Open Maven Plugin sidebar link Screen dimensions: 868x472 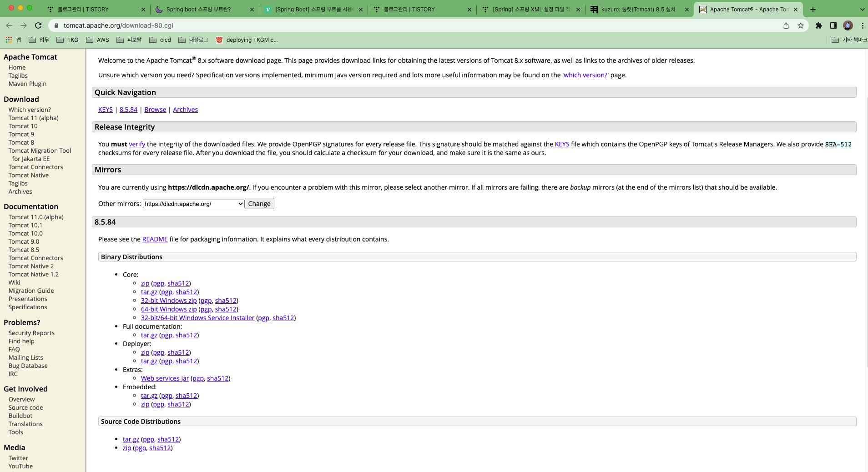27,84
